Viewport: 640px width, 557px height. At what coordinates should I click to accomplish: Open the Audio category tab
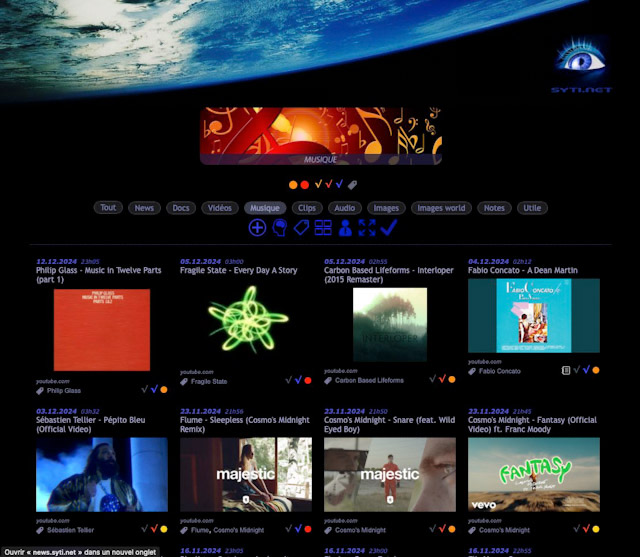click(x=345, y=208)
